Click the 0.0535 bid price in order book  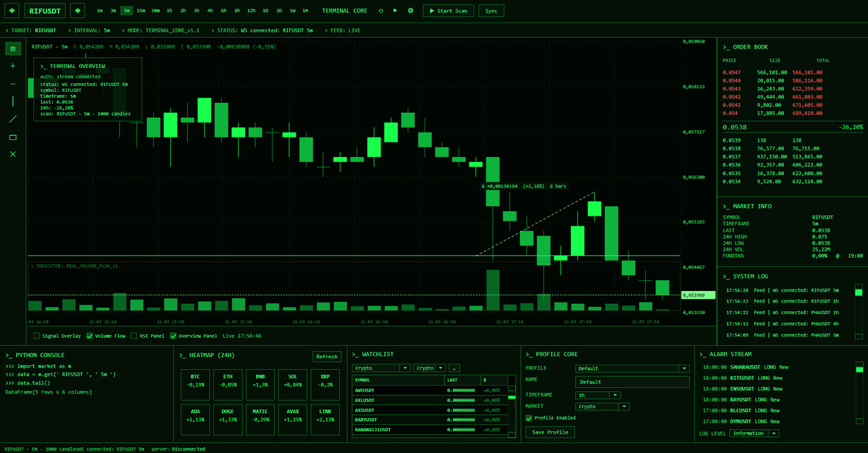731,174
